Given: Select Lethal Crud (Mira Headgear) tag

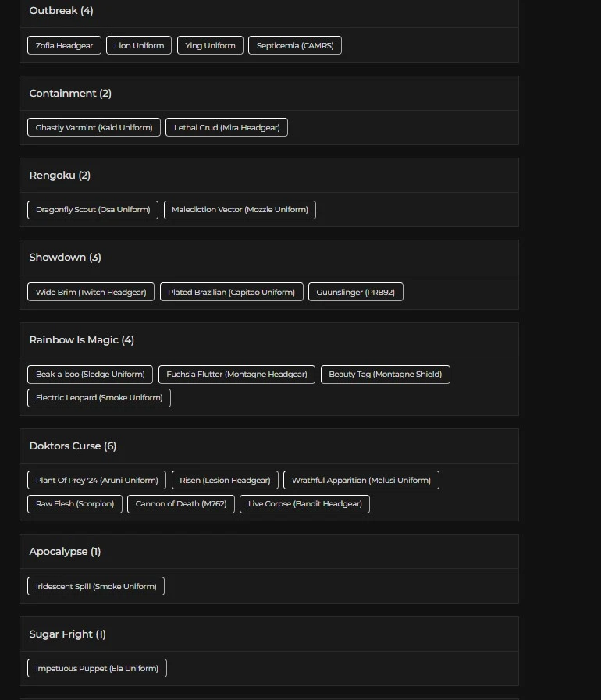Looking at the screenshot, I should pos(226,128).
